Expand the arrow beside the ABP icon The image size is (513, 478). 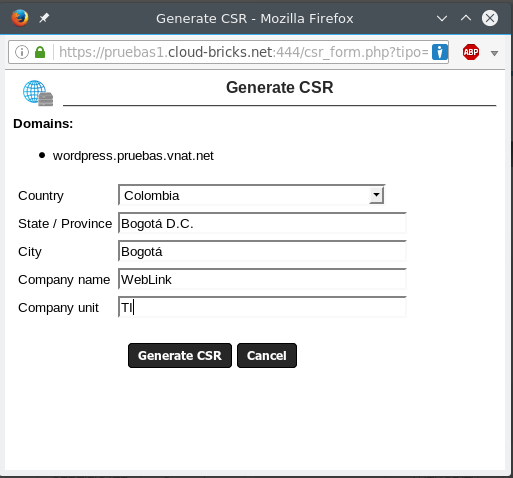click(495, 53)
